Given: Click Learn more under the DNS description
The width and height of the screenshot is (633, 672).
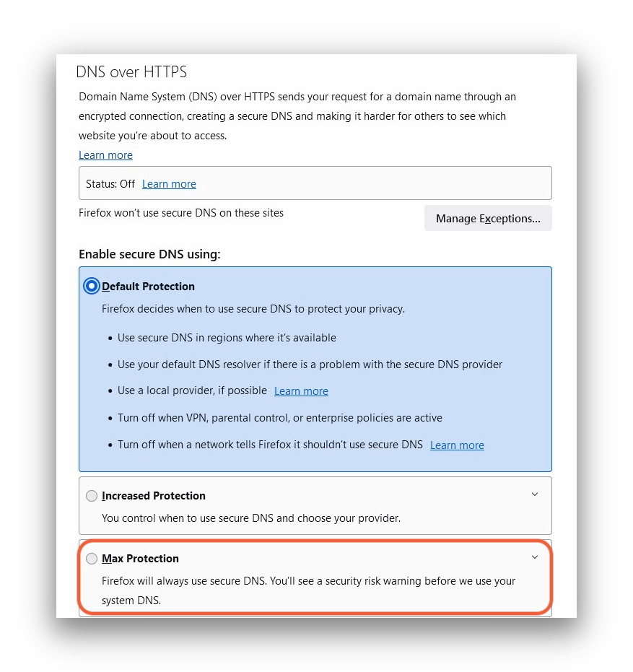Looking at the screenshot, I should click(105, 154).
